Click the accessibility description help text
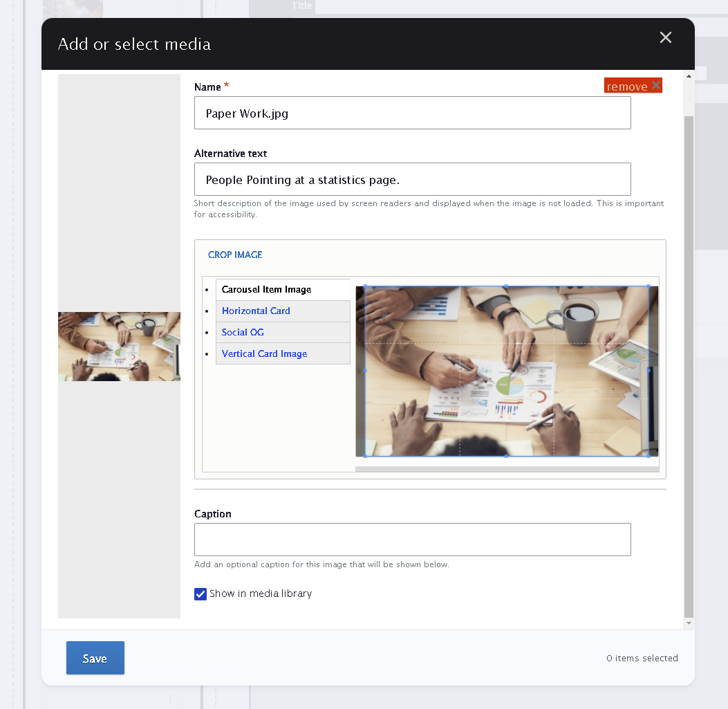 [x=429, y=209]
